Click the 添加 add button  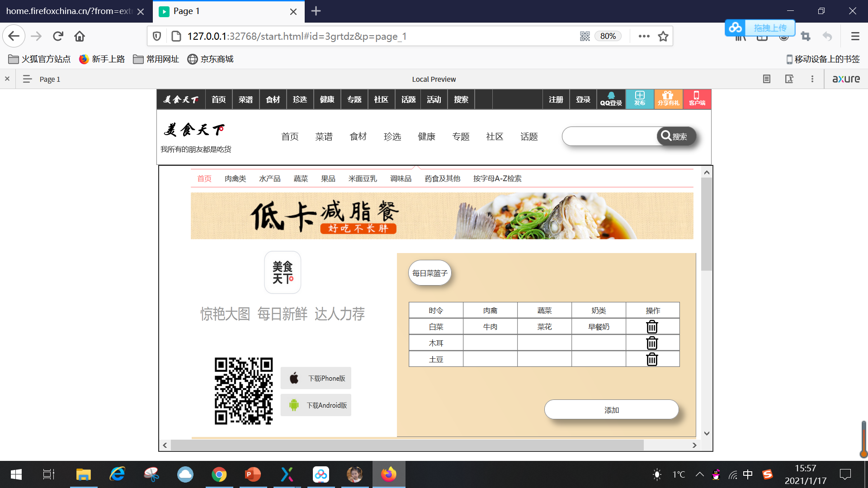point(611,410)
